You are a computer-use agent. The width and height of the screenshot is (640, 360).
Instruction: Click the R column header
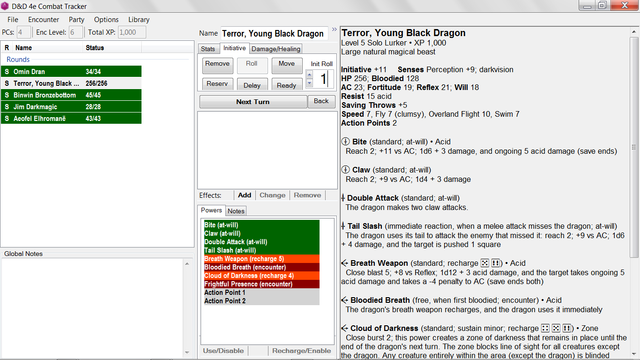[7, 48]
